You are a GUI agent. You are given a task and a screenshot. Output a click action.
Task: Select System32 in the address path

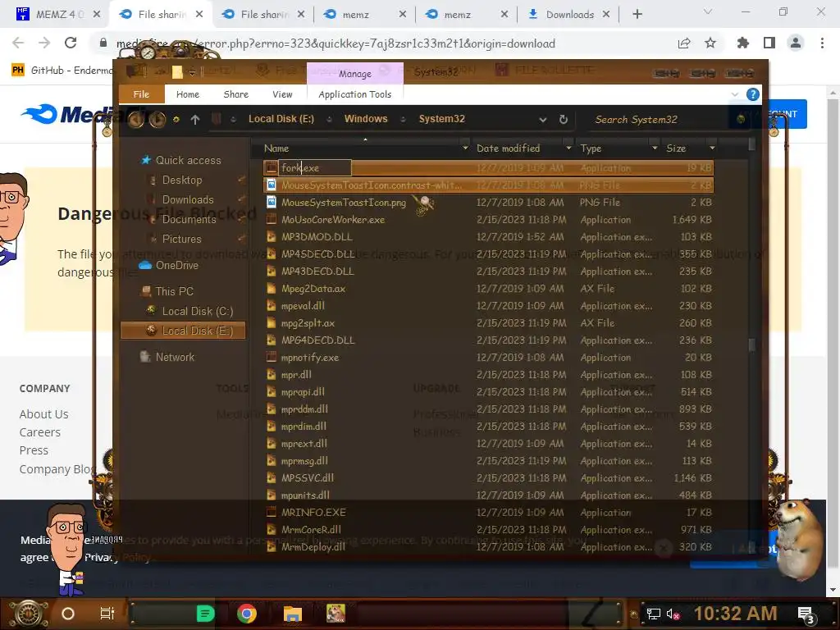point(441,119)
